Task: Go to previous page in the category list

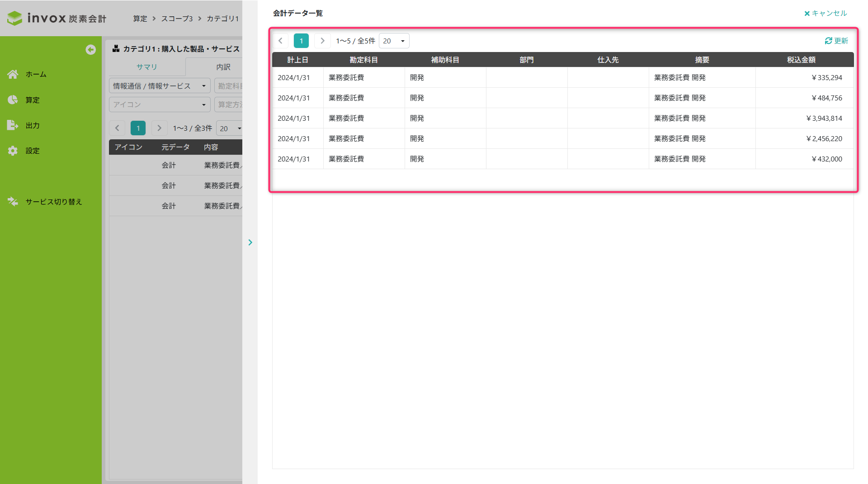Action: [x=117, y=128]
